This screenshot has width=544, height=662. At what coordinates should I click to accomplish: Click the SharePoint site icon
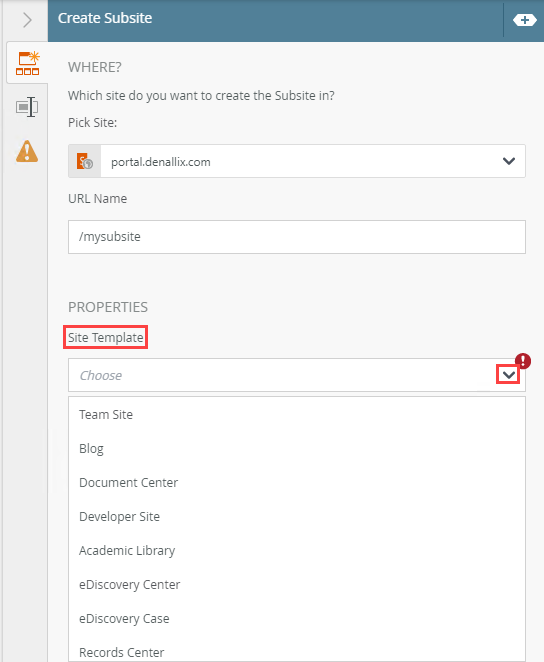(x=85, y=161)
